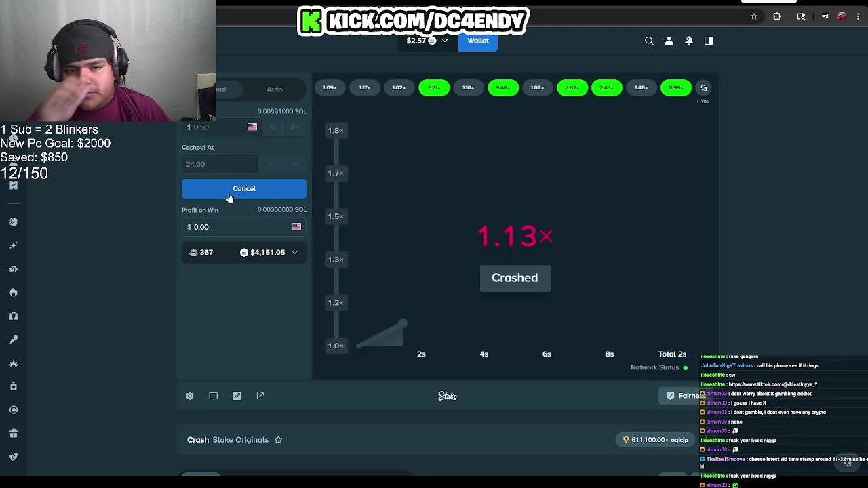The image size is (868, 488).
Task: Increase Cashout At with up chevron
Action: (294, 164)
